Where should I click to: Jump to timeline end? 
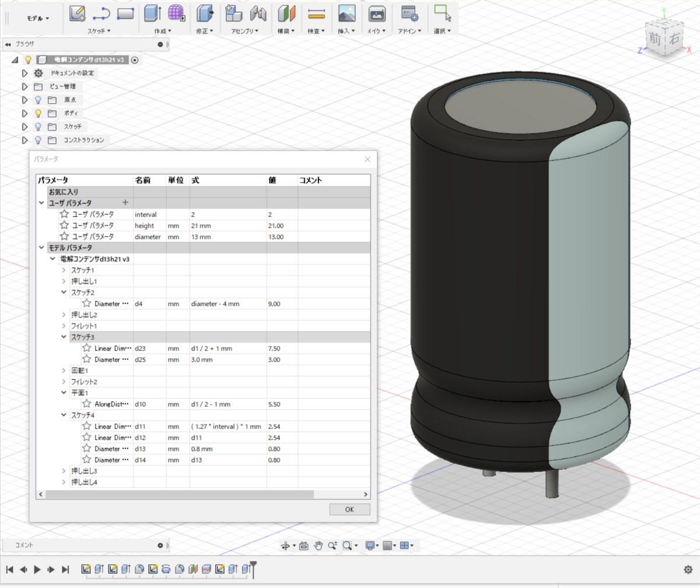[65, 569]
